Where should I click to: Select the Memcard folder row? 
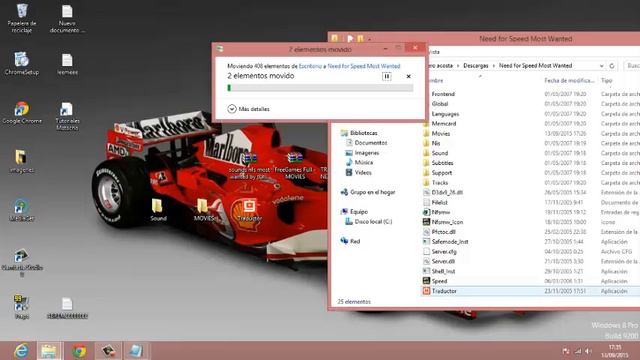pyautogui.click(x=531, y=123)
